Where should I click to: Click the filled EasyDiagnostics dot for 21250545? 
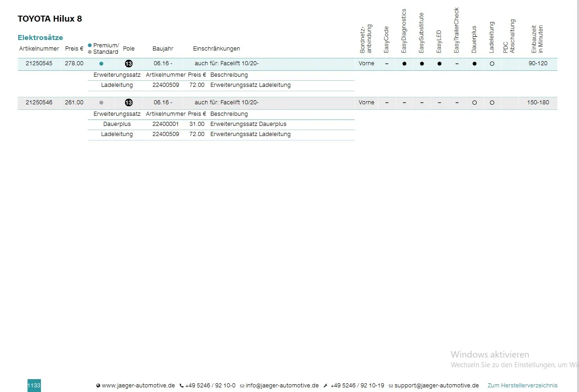tap(404, 64)
